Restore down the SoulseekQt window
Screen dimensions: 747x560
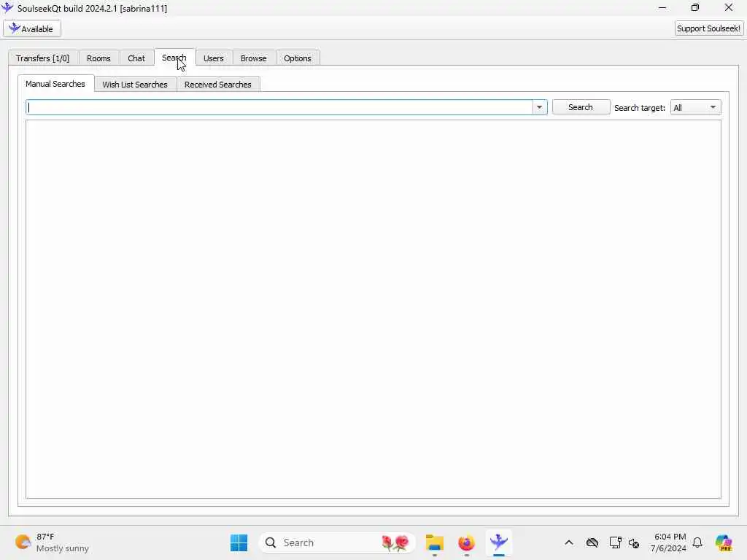point(695,7)
